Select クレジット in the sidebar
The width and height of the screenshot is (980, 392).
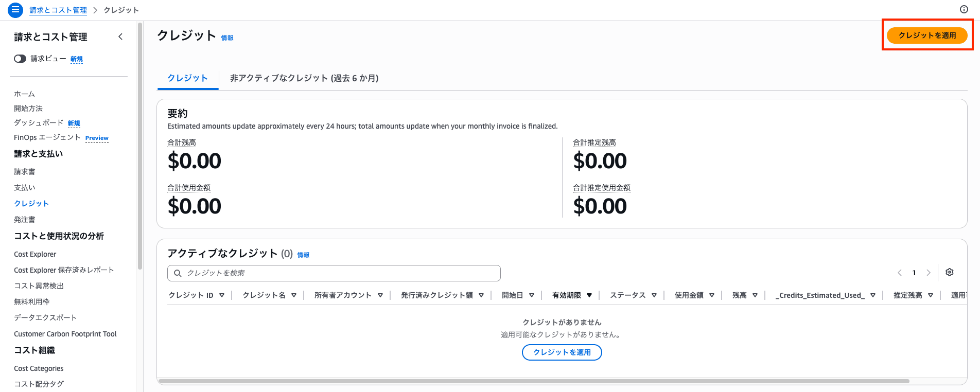(31, 204)
